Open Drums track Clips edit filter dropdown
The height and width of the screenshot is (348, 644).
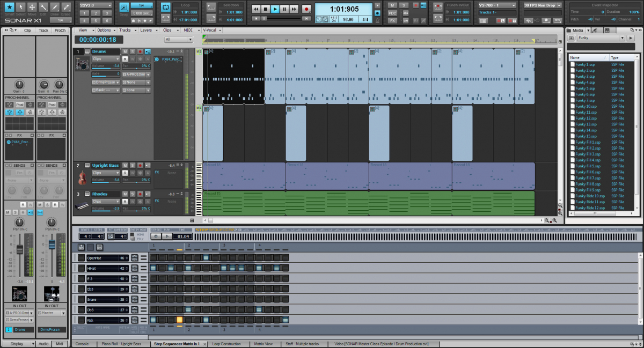[105, 59]
